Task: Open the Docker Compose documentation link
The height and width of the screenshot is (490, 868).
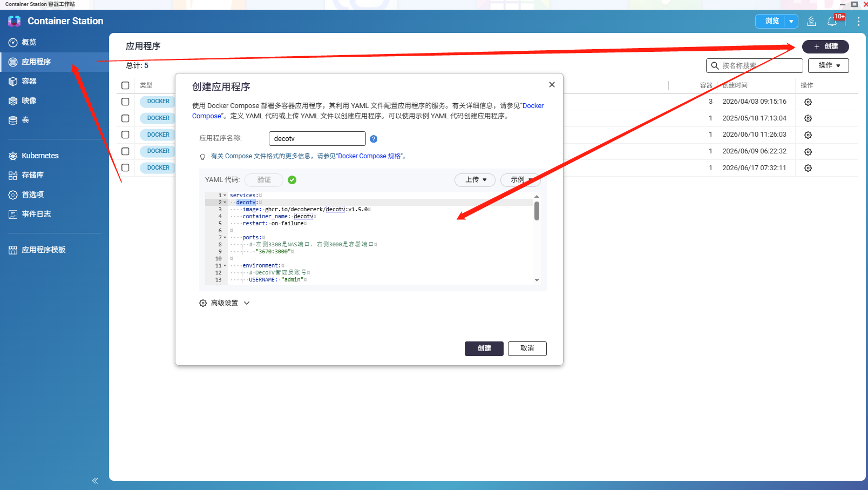Action: click(x=533, y=106)
